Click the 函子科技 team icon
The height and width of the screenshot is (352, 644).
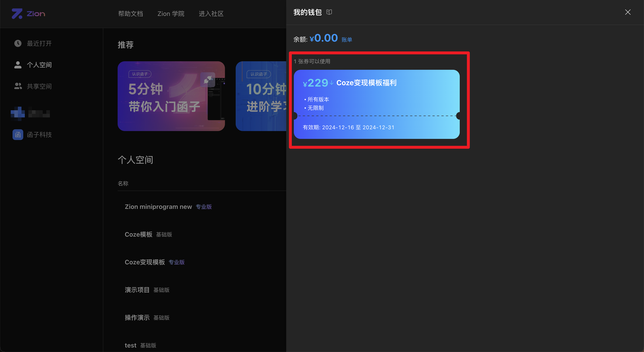[x=18, y=134]
